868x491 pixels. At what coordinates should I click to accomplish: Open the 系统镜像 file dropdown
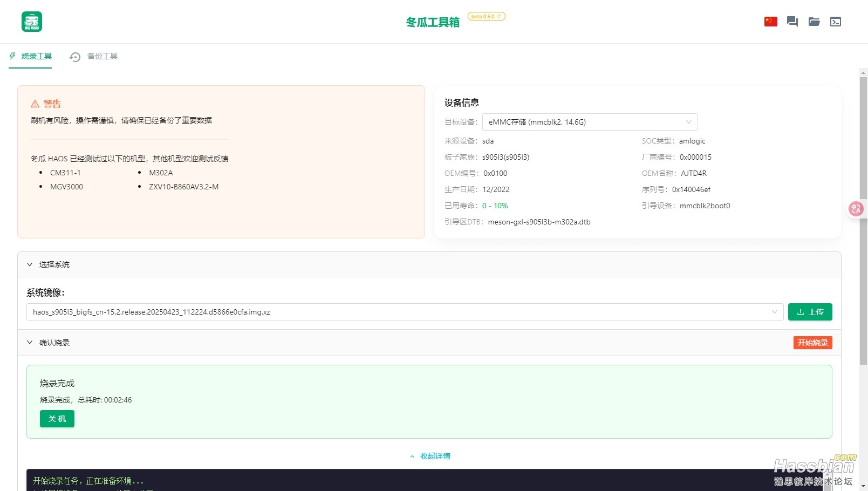405,312
